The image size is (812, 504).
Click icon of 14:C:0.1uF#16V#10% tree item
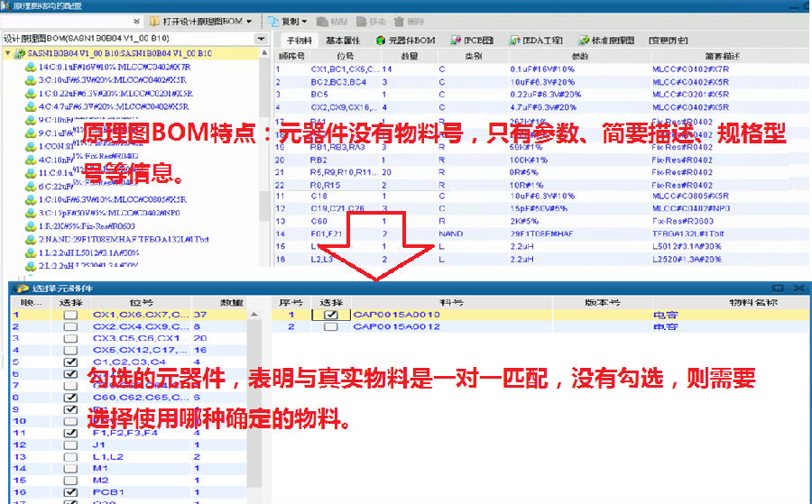[x=30, y=67]
